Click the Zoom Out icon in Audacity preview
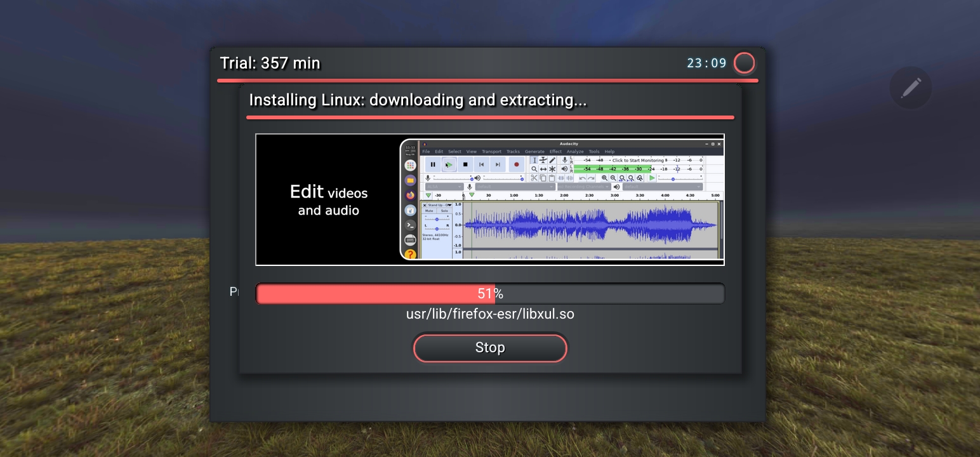The image size is (980, 457). (613, 178)
